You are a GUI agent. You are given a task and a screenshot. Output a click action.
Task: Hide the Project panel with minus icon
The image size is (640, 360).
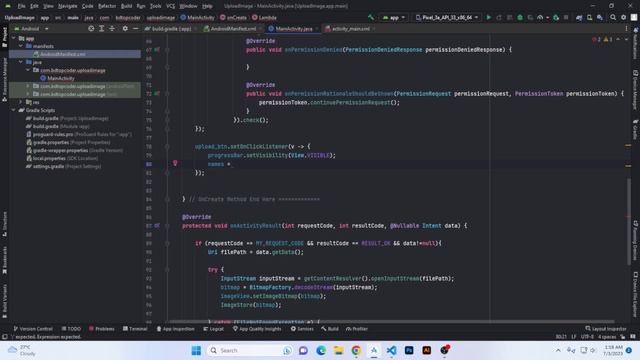(136, 29)
